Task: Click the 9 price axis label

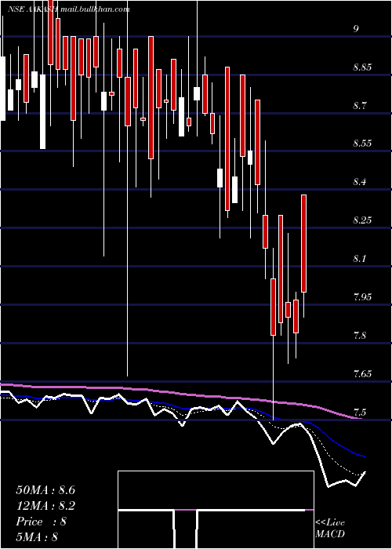Action: tap(356, 29)
